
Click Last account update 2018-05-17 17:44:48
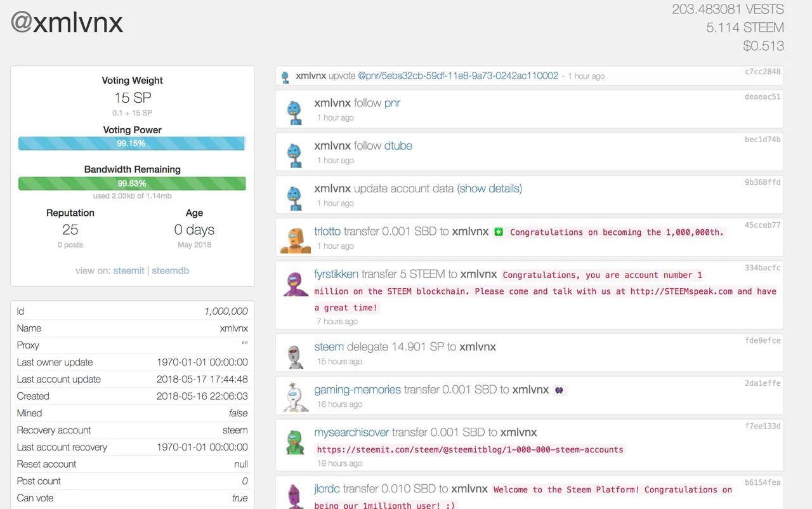(202, 379)
